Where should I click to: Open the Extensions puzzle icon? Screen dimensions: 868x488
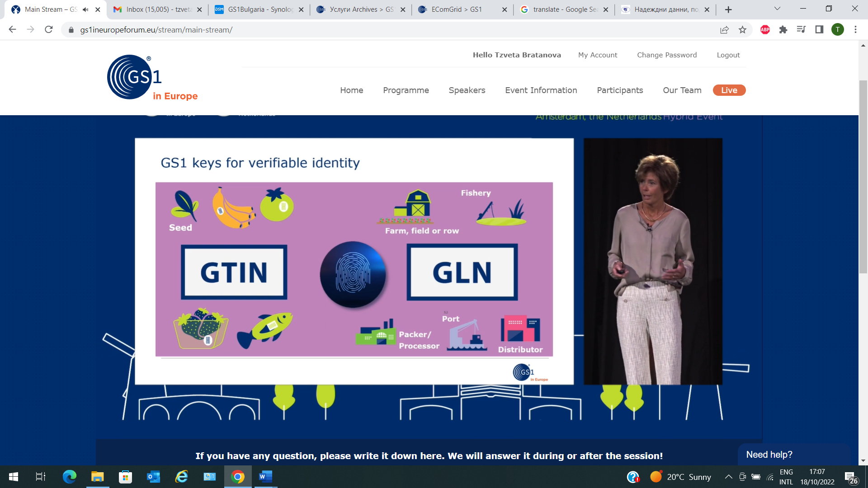coord(783,30)
